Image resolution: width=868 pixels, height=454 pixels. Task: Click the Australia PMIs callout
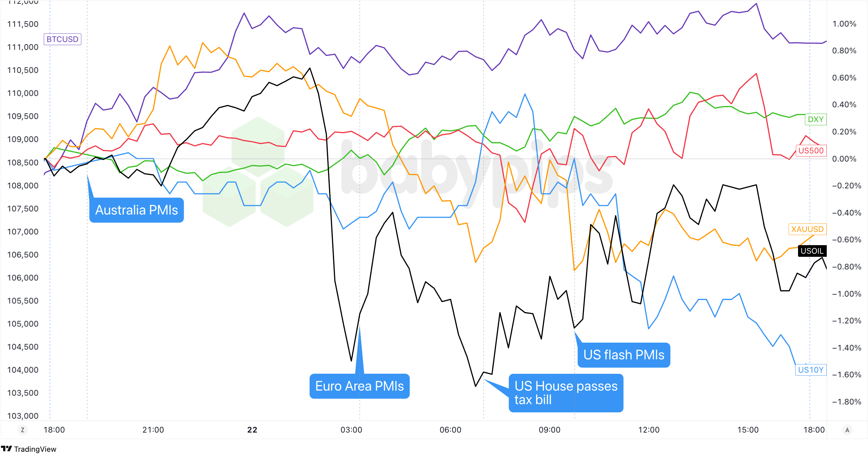[136, 210]
